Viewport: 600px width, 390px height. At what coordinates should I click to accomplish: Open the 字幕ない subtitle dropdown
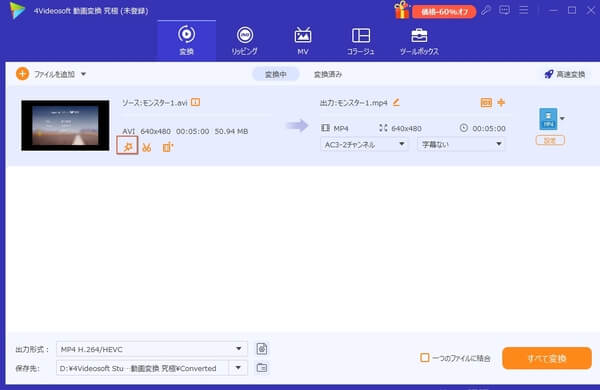tap(461, 144)
